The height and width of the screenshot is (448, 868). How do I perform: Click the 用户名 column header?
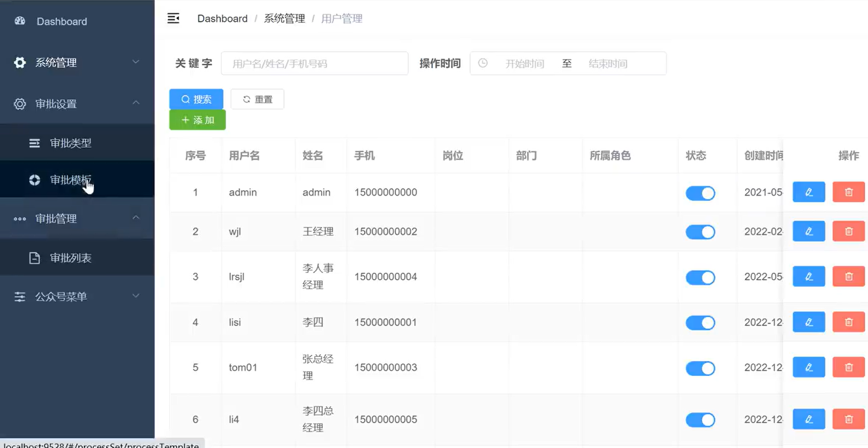click(244, 156)
